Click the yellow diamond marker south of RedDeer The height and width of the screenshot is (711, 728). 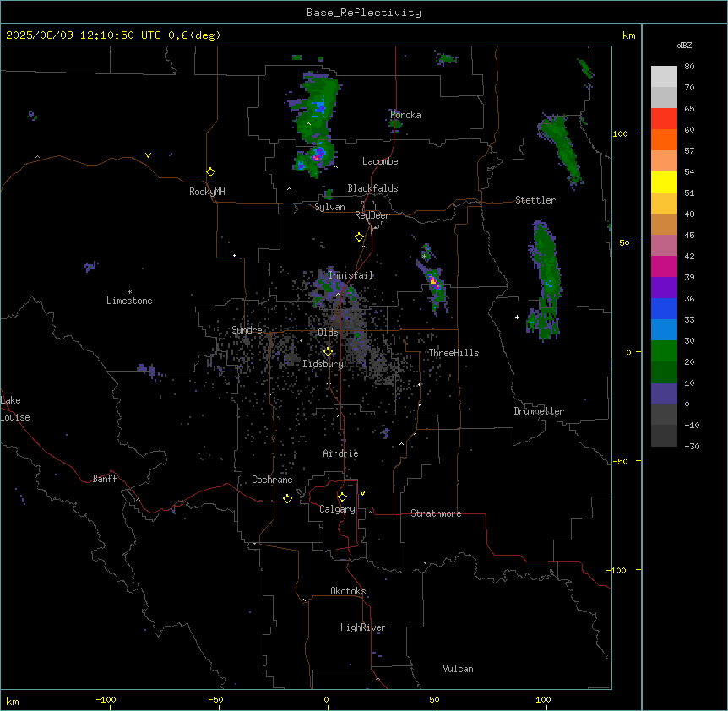tap(360, 237)
